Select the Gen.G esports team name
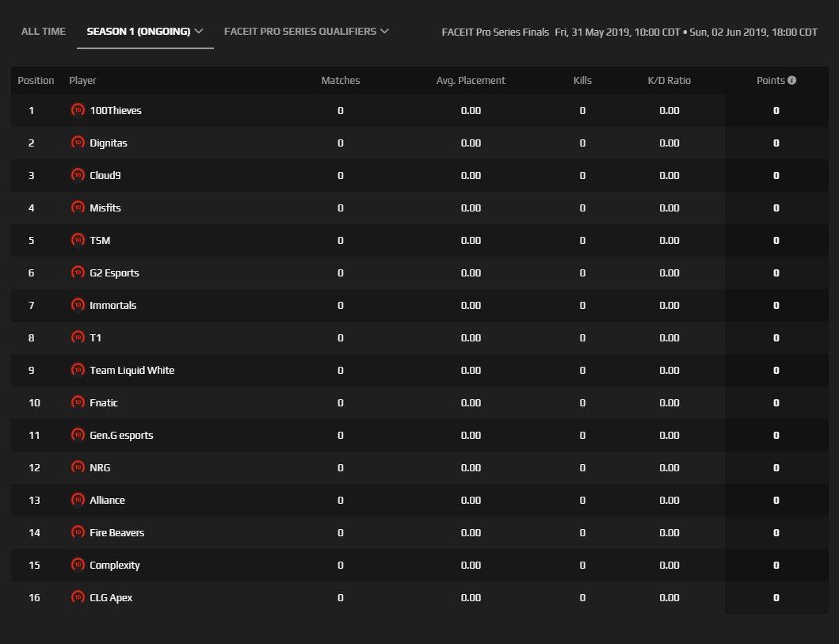839x644 pixels. (121, 435)
